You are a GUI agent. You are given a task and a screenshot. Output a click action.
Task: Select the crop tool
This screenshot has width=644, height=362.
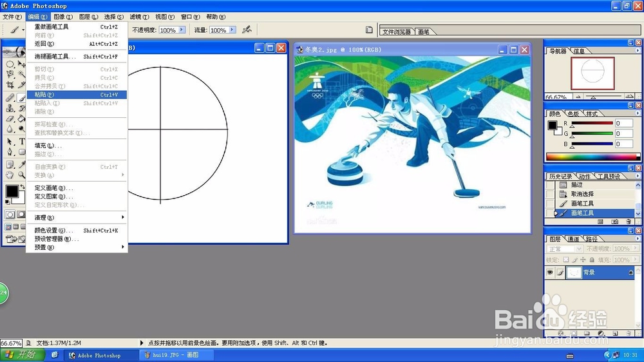tap(10, 85)
